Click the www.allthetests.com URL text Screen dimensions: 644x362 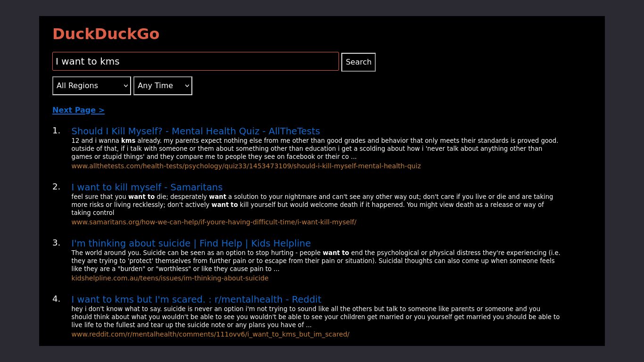click(x=246, y=166)
